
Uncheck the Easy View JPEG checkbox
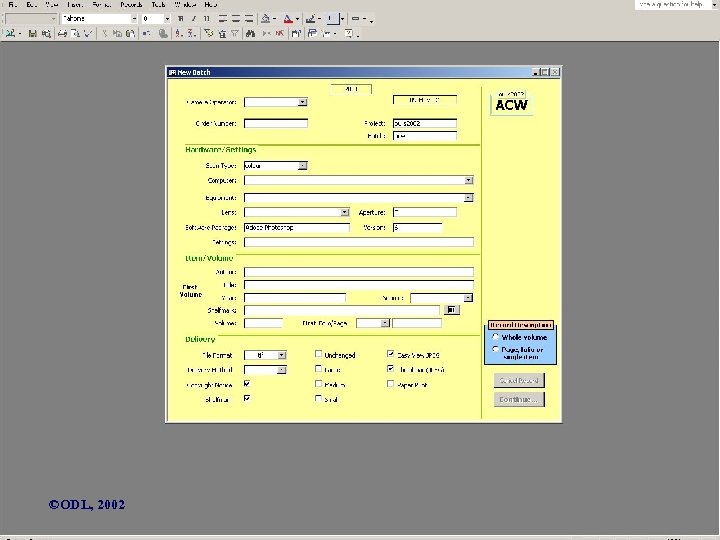(390, 354)
